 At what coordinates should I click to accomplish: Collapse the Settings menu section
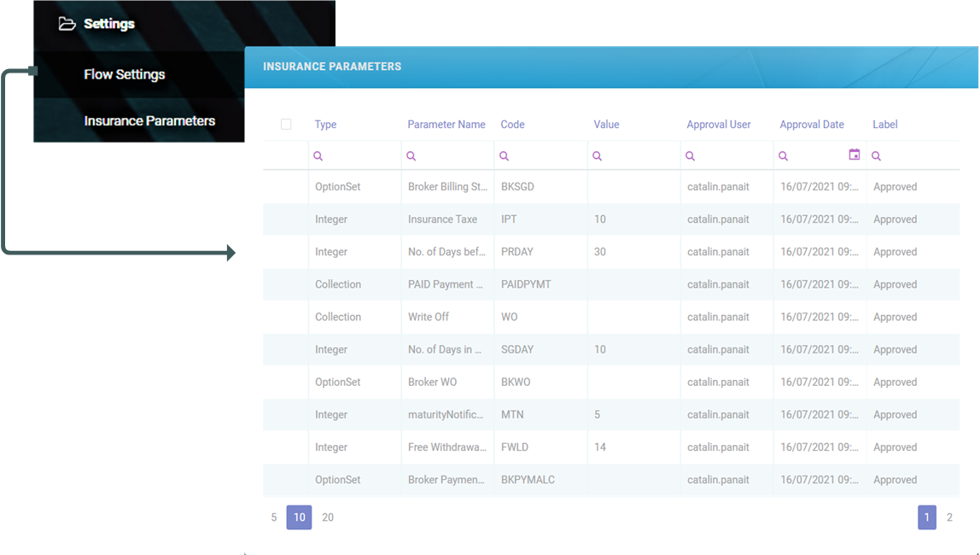108,24
